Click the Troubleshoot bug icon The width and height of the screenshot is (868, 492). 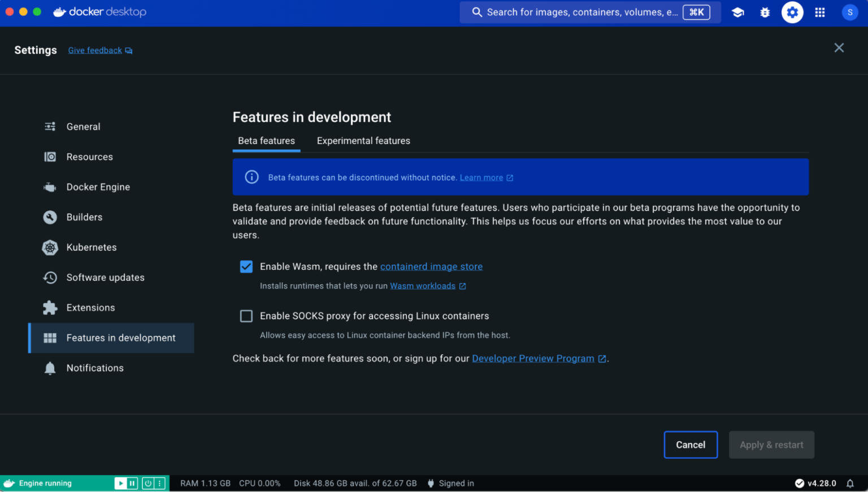tap(765, 12)
